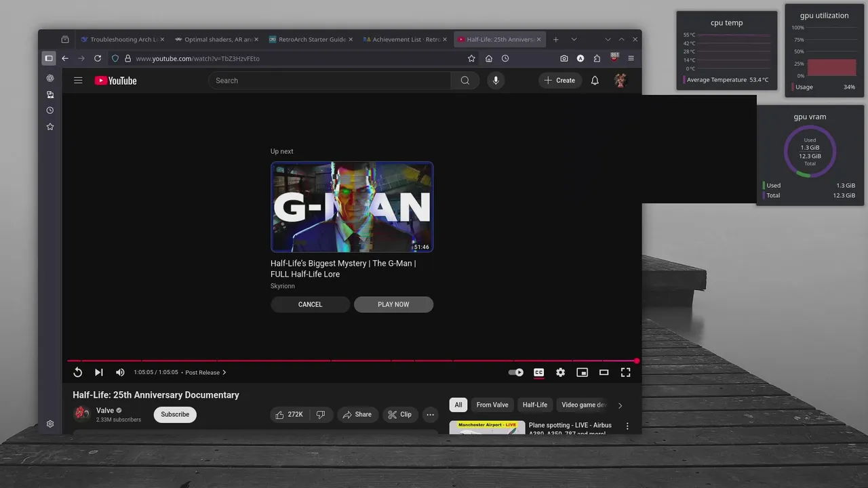Open the player settings gear
This screenshot has width=868, height=488.
[x=560, y=372]
